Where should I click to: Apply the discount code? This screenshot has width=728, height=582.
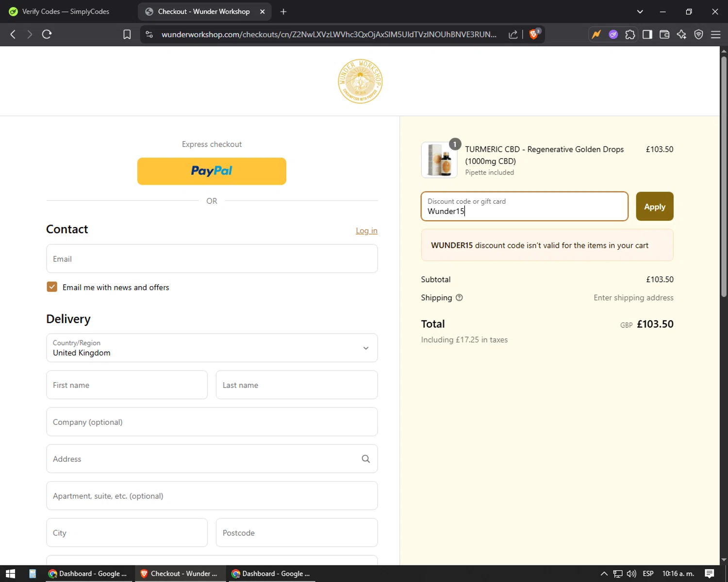pyautogui.click(x=655, y=207)
